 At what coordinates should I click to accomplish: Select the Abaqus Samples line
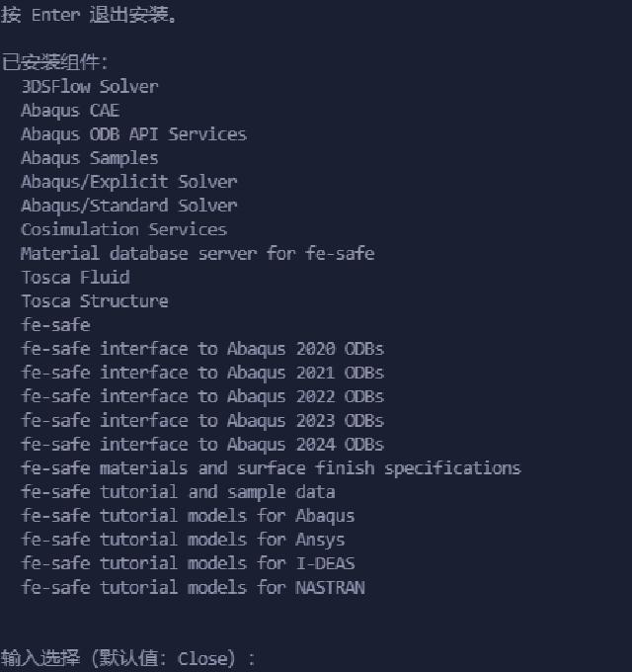[90, 158]
